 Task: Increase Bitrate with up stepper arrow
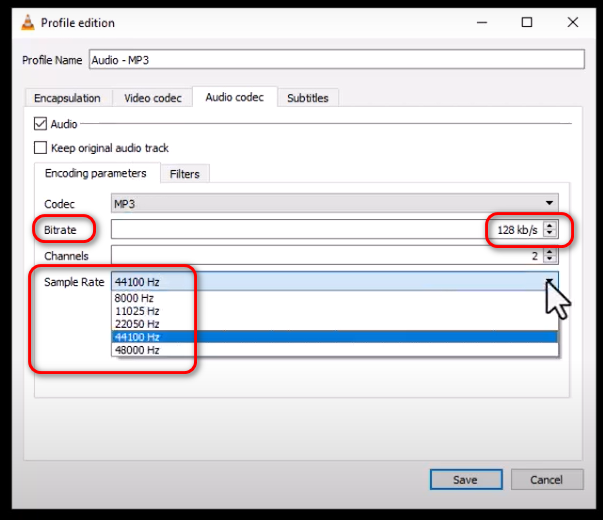550,226
